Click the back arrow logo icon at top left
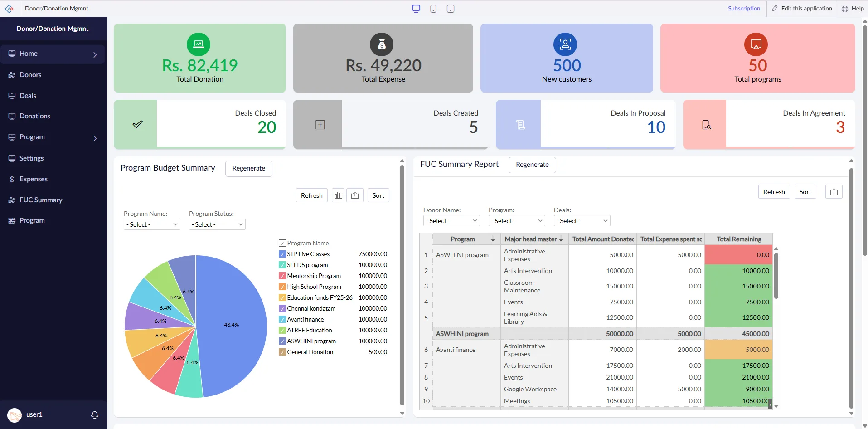This screenshot has height=429, width=868. point(9,9)
